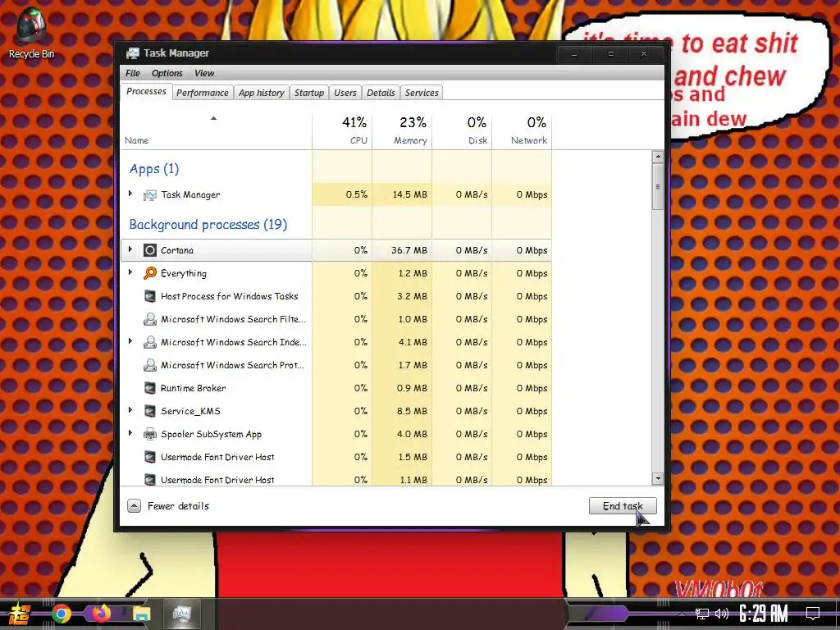Viewport: 840px width, 630px height.
Task: Click the Everything magnifier icon
Action: [150, 273]
